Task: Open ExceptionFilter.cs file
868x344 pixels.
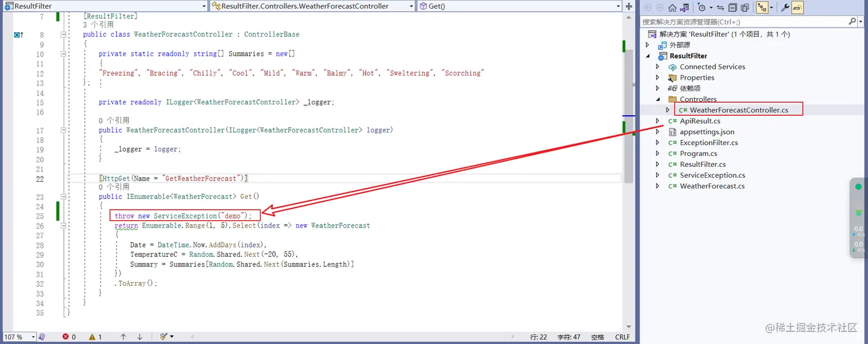Action: click(x=709, y=143)
